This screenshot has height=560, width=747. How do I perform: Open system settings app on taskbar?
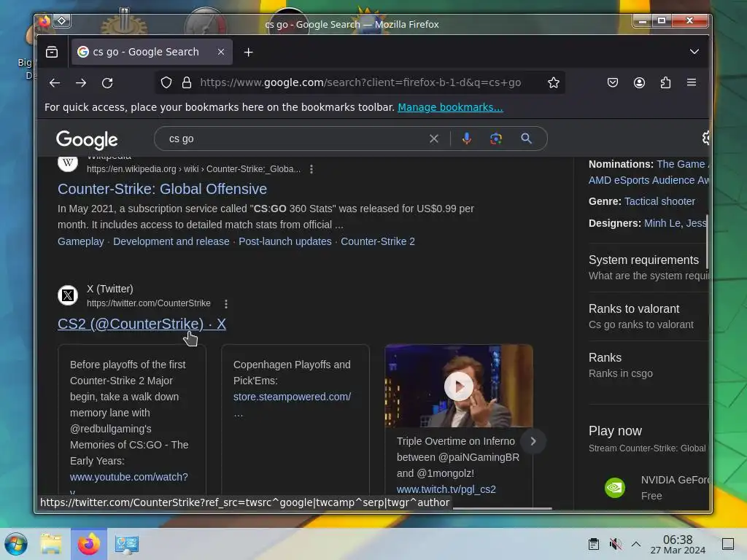[x=127, y=544]
